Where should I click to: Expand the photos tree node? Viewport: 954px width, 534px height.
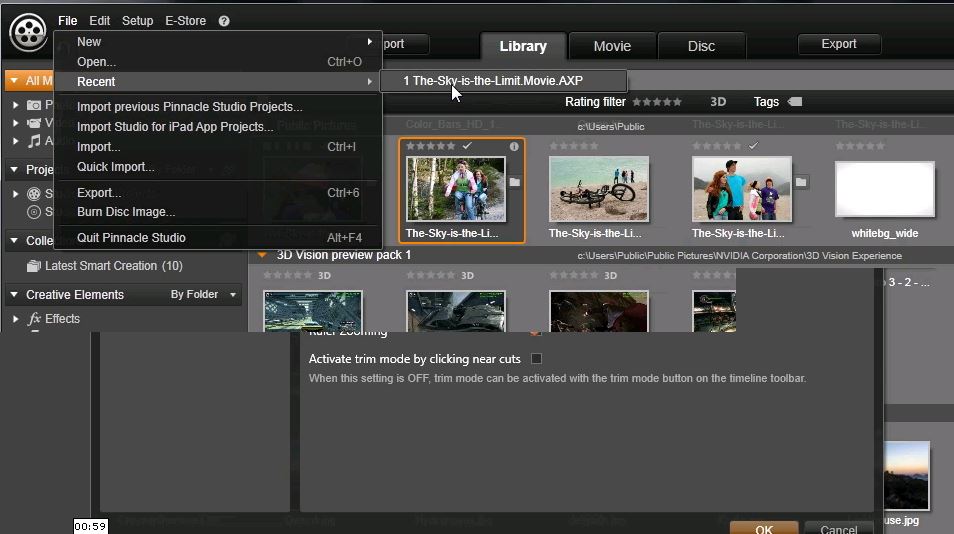point(15,105)
